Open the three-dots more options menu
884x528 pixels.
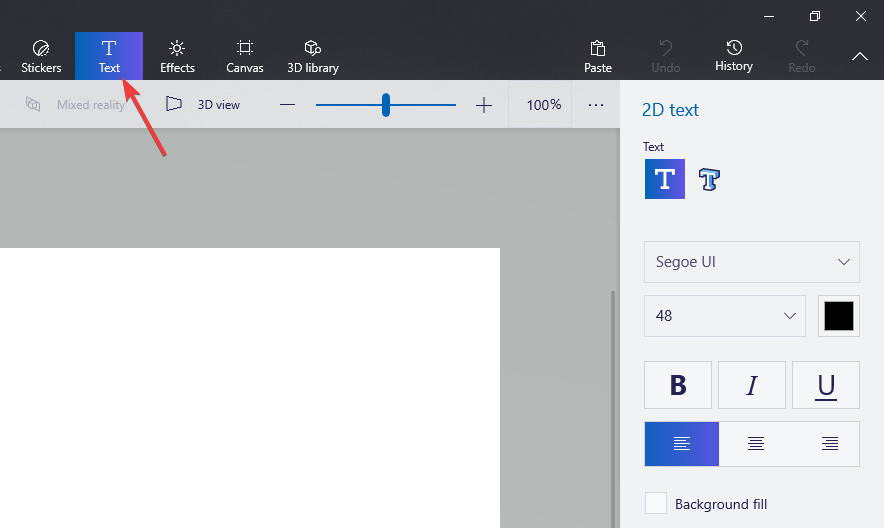(x=596, y=105)
